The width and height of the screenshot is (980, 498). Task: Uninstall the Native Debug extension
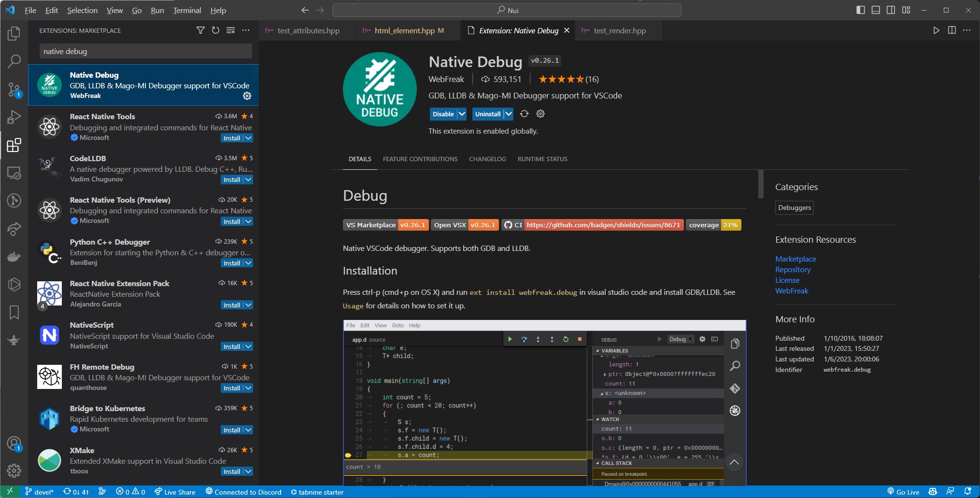(x=488, y=114)
